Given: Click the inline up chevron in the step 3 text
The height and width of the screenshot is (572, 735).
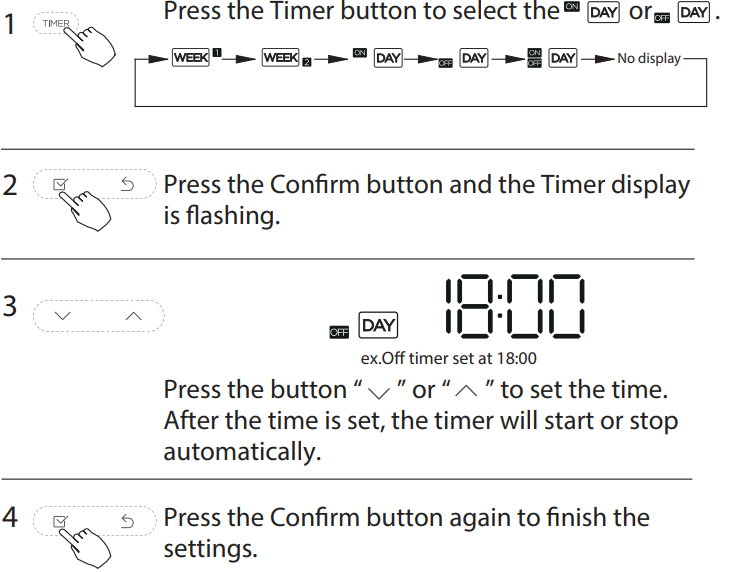Looking at the screenshot, I should click(x=466, y=391).
